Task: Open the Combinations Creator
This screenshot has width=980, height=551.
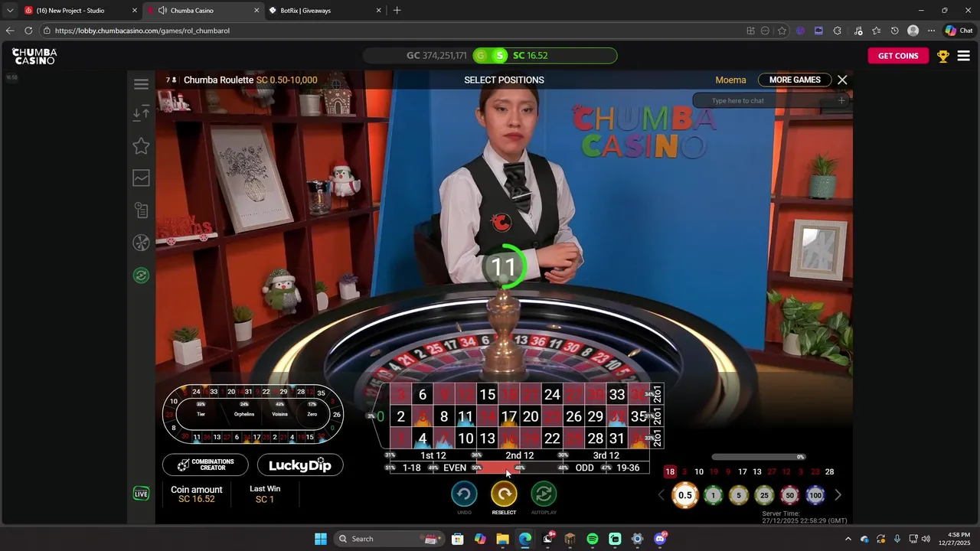Action: pyautogui.click(x=205, y=465)
